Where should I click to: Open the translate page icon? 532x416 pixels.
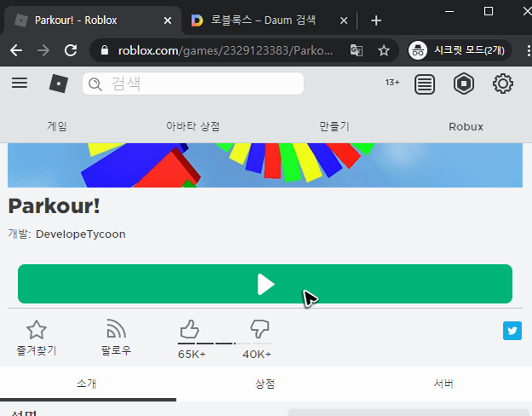pos(356,50)
